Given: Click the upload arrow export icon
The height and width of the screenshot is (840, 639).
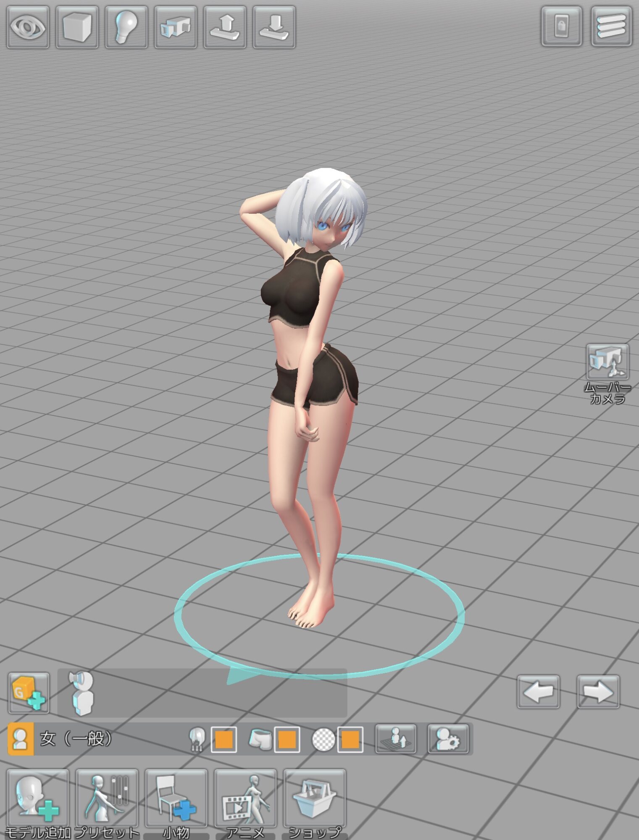Looking at the screenshot, I should 225,27.
